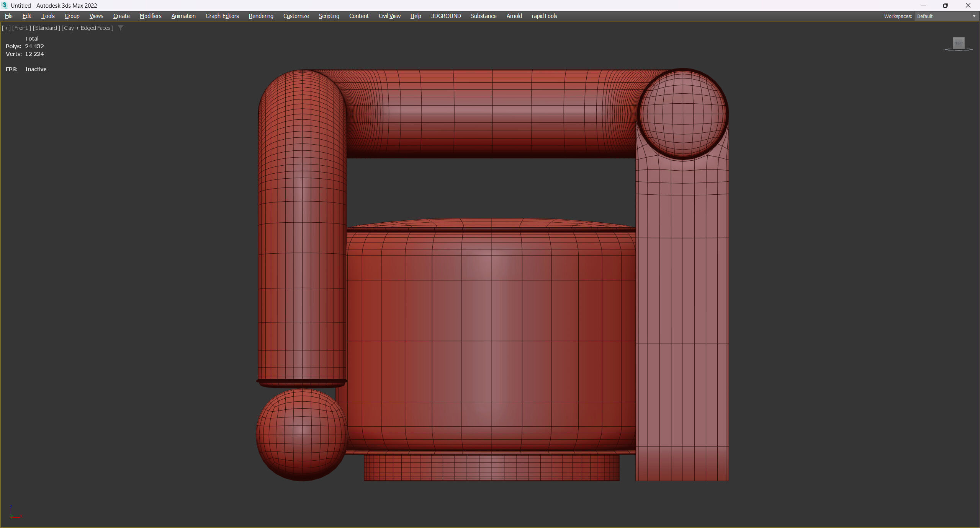
Task: Click the 3ds Max title bar app icon
Action: click(5, 5)
